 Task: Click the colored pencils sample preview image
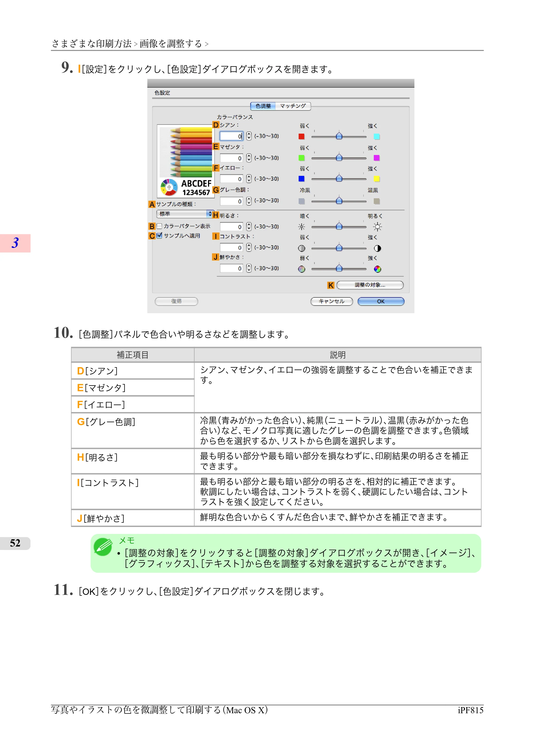click(186, 161)
